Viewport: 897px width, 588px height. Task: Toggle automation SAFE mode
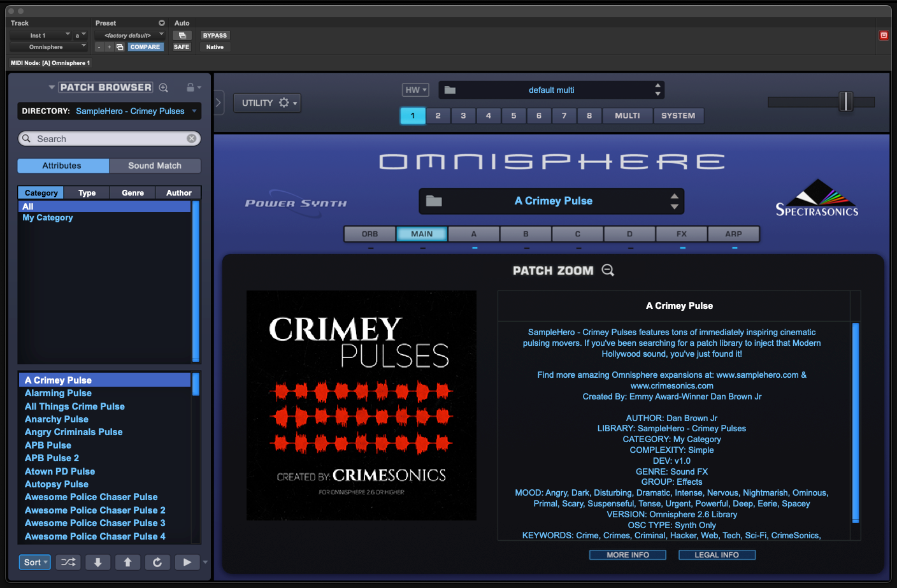[x=182, y=47]
